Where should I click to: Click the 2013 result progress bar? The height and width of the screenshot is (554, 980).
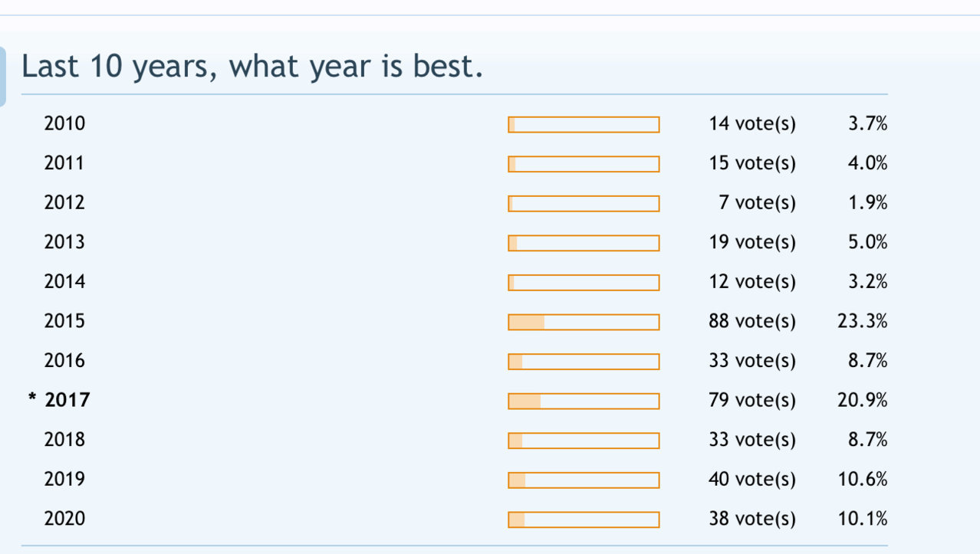pos(584,243)
